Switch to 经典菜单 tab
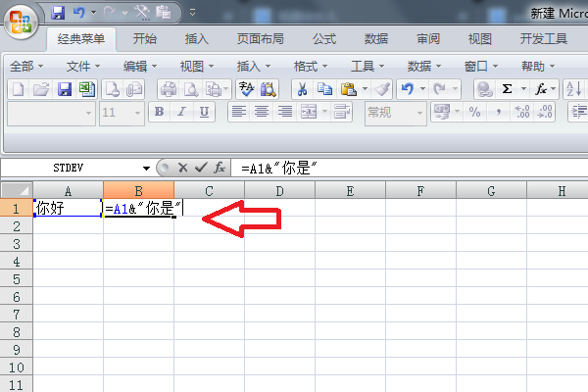588x392 pixels. click(x=81, y=39)
